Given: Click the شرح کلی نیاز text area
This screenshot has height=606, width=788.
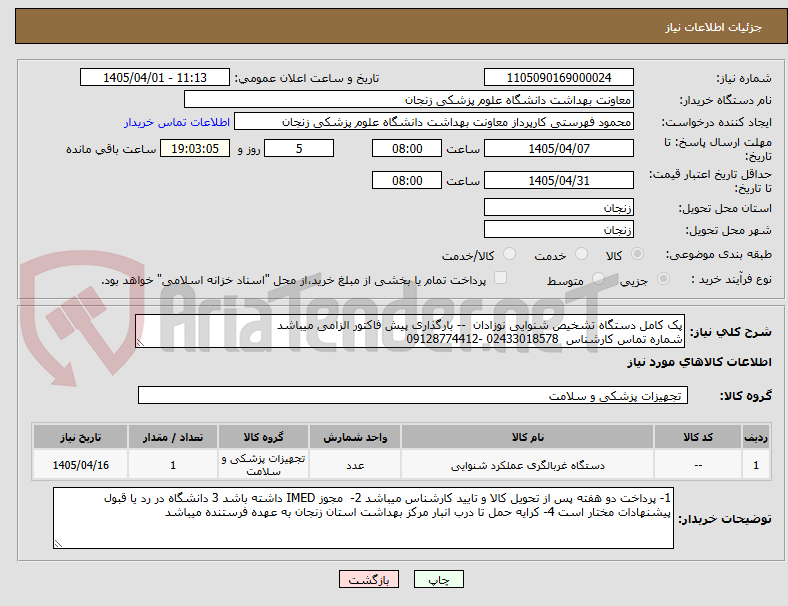Looking at the screenshot, I should [410, 332].
